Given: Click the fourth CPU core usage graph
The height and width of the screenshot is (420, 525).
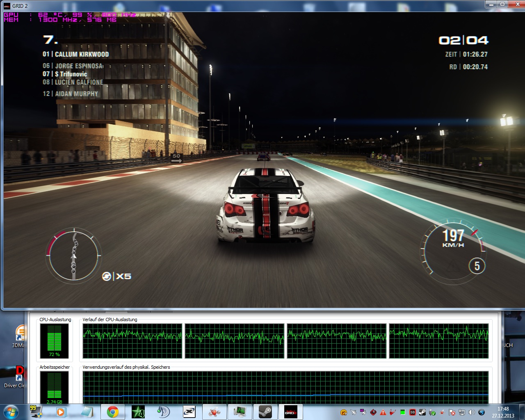Looking at the screenshot, I should point(439,341).
